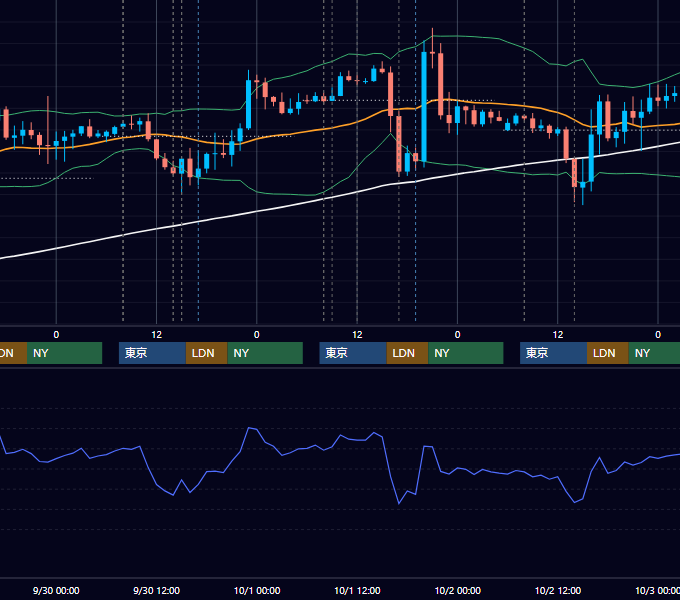This screenshot has width=680, height=600.
Task: Click the LDN session block on 10/1
Action: (x=407, y=353)
